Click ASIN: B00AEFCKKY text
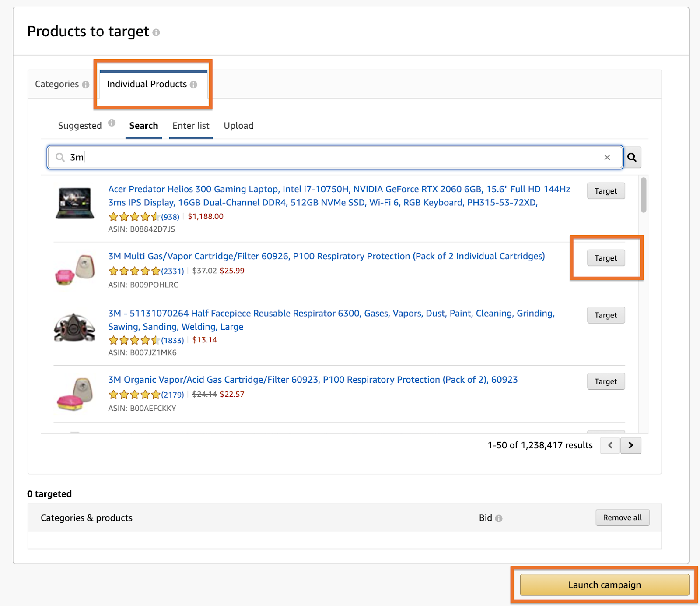This screenshot has width=700, height=606. (x=142, y=408)
